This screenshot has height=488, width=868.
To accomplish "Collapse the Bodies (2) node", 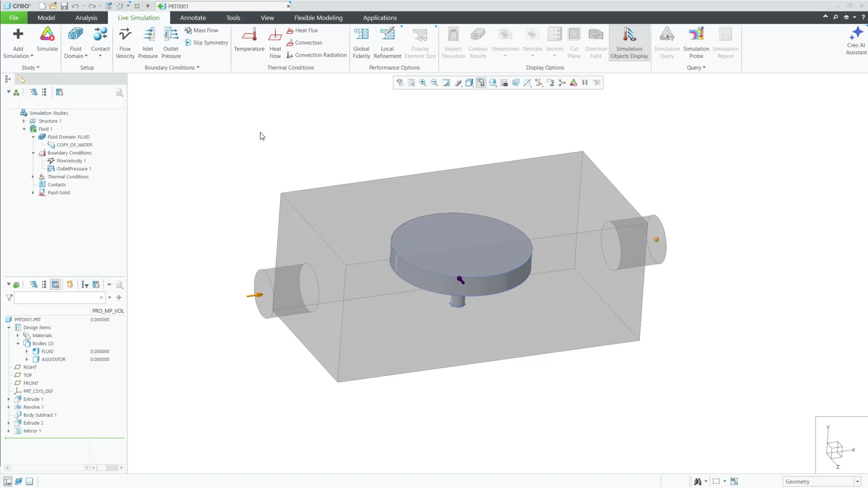I will click(x=18, y=343).
